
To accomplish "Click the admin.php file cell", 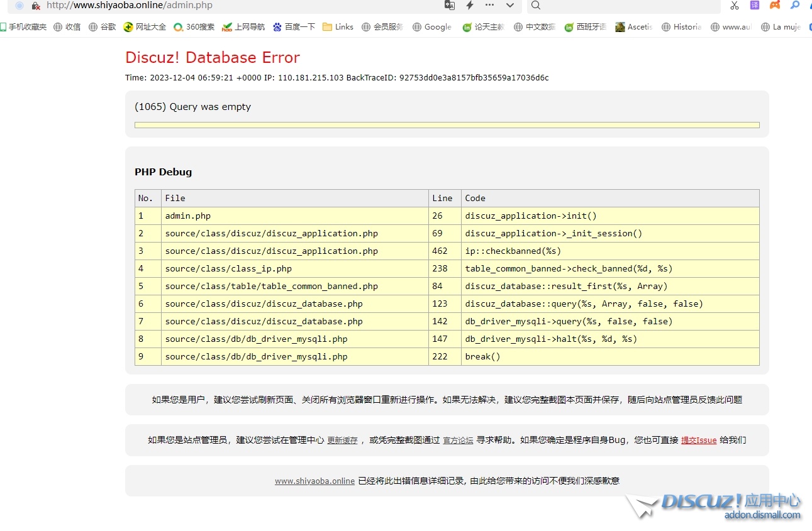I will tap(295, 216).
